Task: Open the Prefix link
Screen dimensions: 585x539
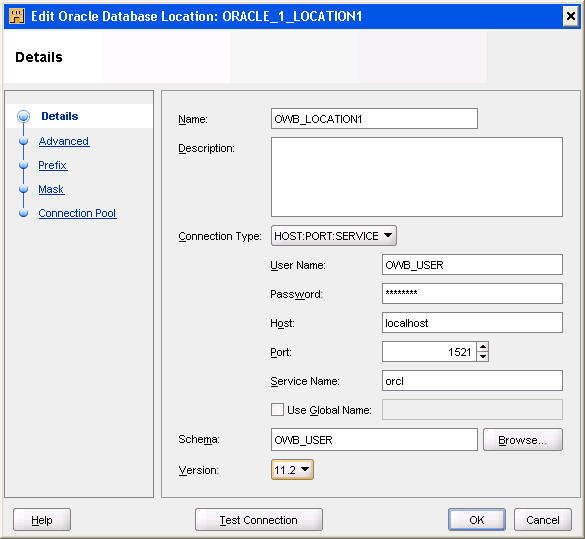Action: pos(53,165)
